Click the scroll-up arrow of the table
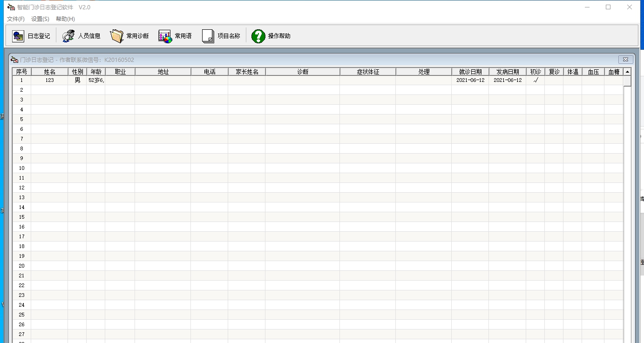Screen dimensions: 644x343 627,72
